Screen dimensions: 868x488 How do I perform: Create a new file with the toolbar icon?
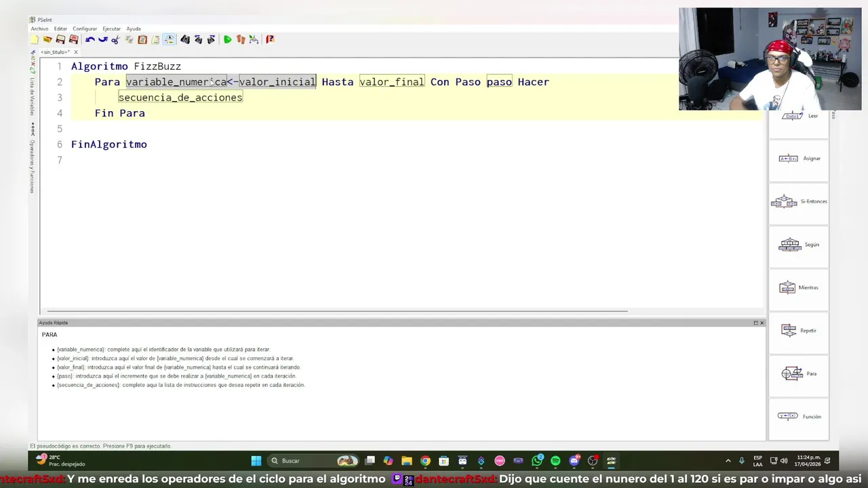click(x=35, y=39)
